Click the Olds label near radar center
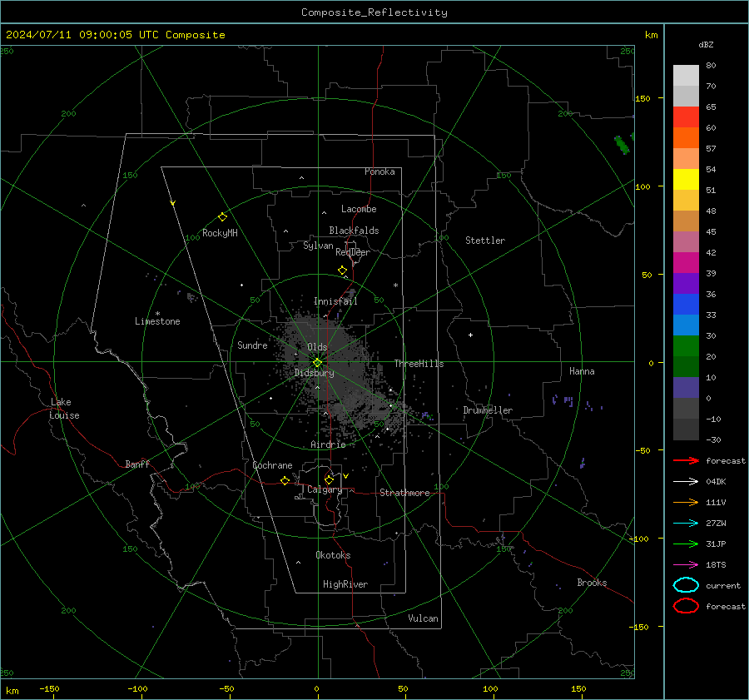The height and width of the screenshot is (700, 749). (x=317, y=347)
